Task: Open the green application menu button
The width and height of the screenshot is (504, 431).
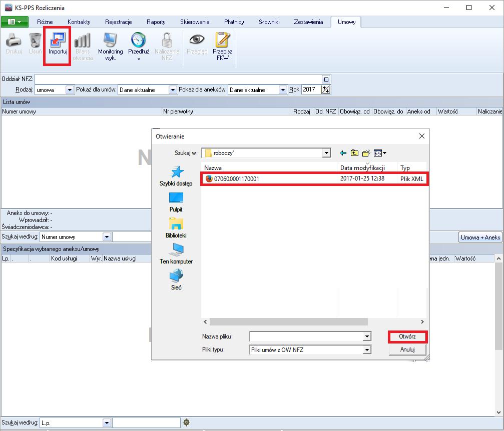Action: pos(15,22)
